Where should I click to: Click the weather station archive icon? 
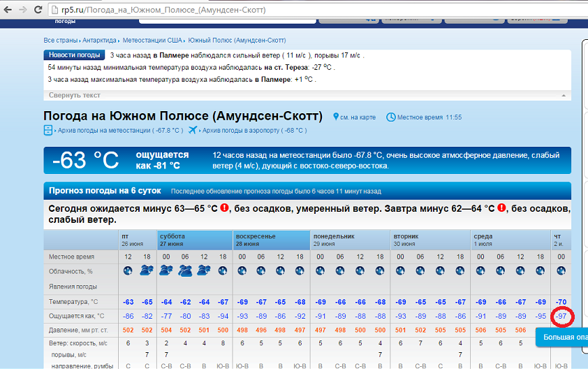[x=48, y=130]
